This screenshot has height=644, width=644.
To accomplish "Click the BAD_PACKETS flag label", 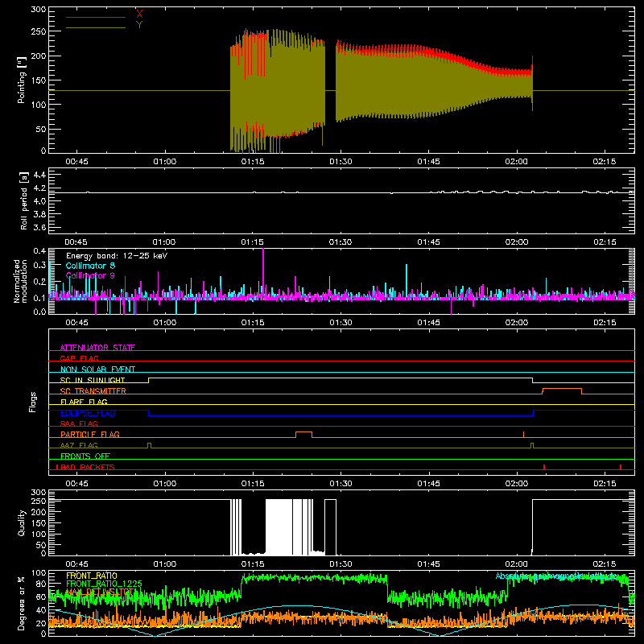I will [x=88, y=467].
